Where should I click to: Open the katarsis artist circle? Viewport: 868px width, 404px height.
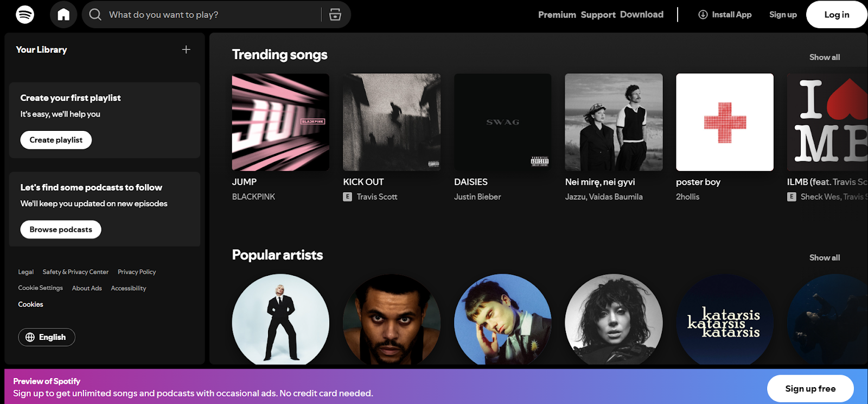pyautogui.click(x=725, y=319)
